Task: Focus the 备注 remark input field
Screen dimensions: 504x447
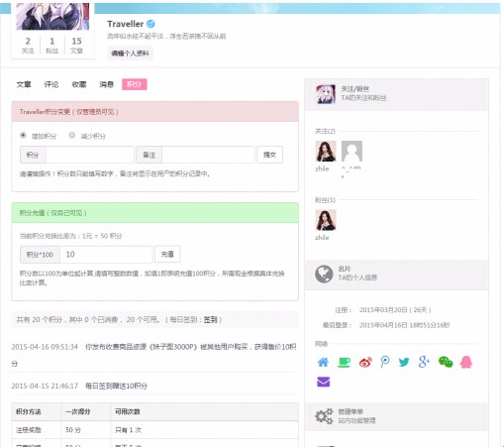Action: [208, 155]
